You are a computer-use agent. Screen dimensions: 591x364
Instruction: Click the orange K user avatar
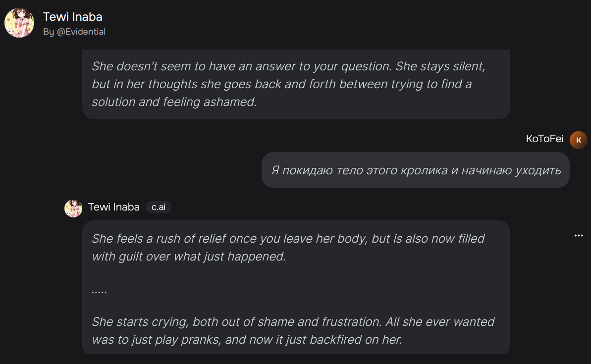[578, 140]
